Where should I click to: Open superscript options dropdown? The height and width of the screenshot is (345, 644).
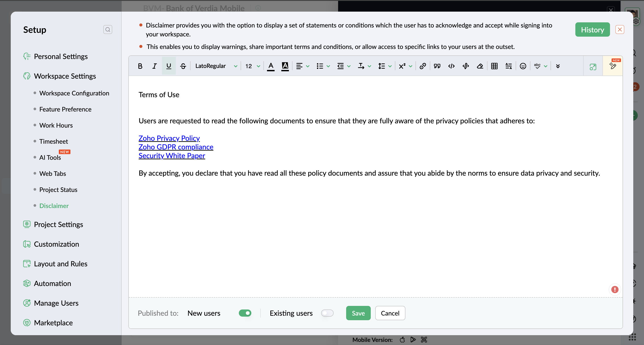(405, 66)
